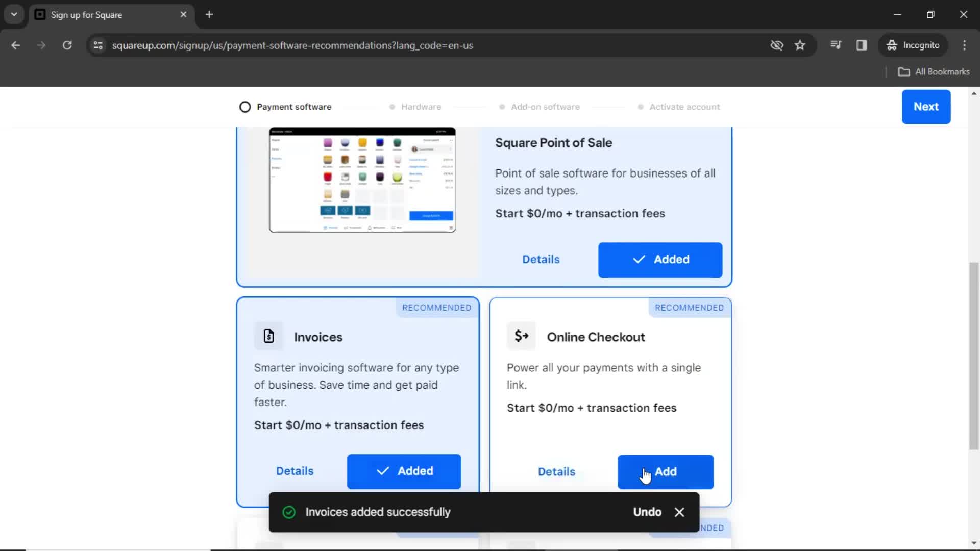
Task: Click the browser extensions icon
Action: (836, 45)
